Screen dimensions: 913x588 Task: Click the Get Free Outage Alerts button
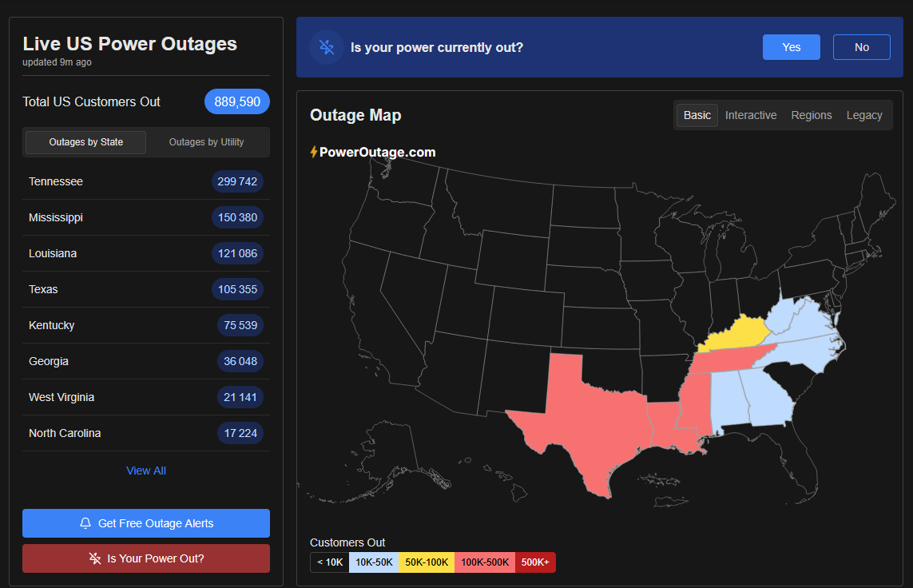point(145,522)
